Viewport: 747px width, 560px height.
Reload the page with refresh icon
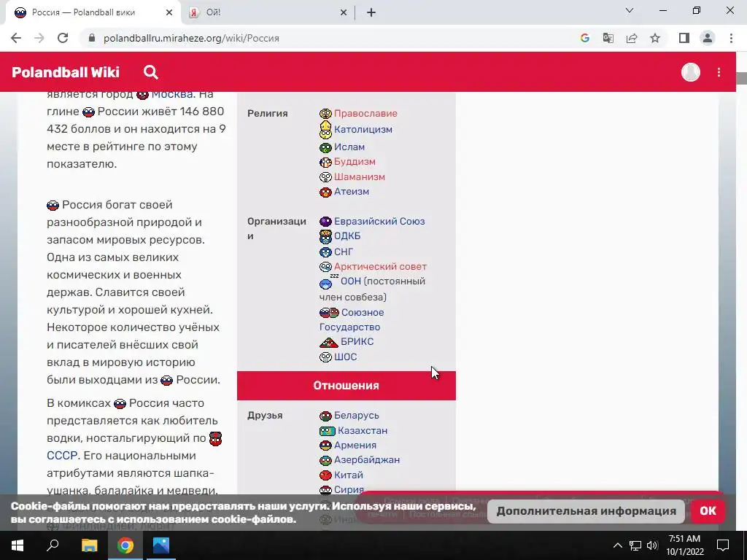click(x=63, y=38)
